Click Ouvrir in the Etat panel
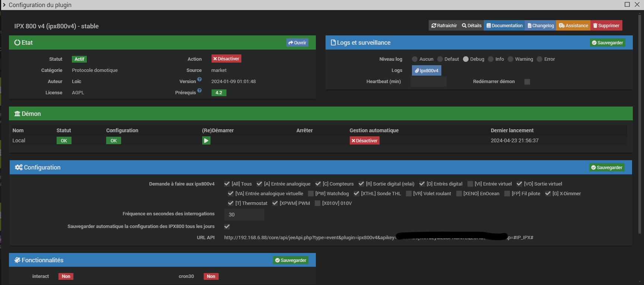This screenshot has width=644, height=285. click(297, 43)
